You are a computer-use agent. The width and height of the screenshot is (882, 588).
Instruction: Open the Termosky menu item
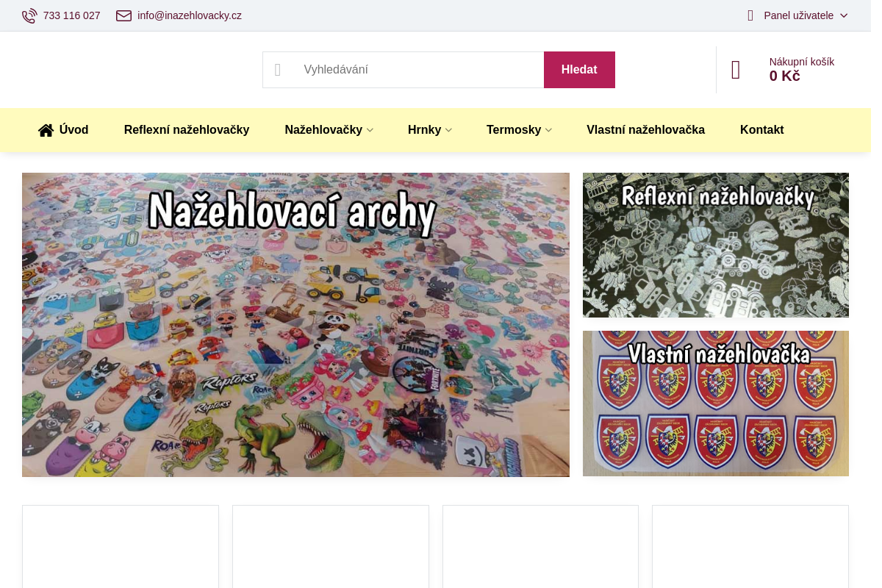514,129
